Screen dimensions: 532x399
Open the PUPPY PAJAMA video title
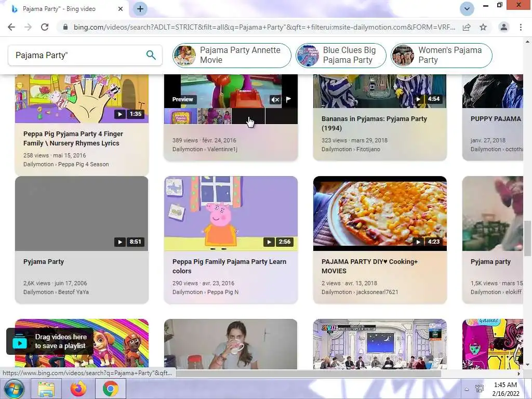[496, 119]
